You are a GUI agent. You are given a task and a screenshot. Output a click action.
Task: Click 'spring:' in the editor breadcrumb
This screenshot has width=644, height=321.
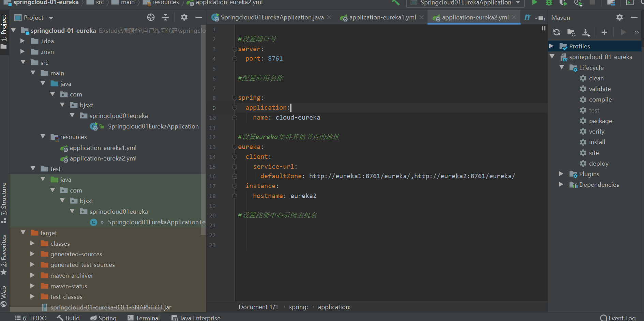coord(298,307)
